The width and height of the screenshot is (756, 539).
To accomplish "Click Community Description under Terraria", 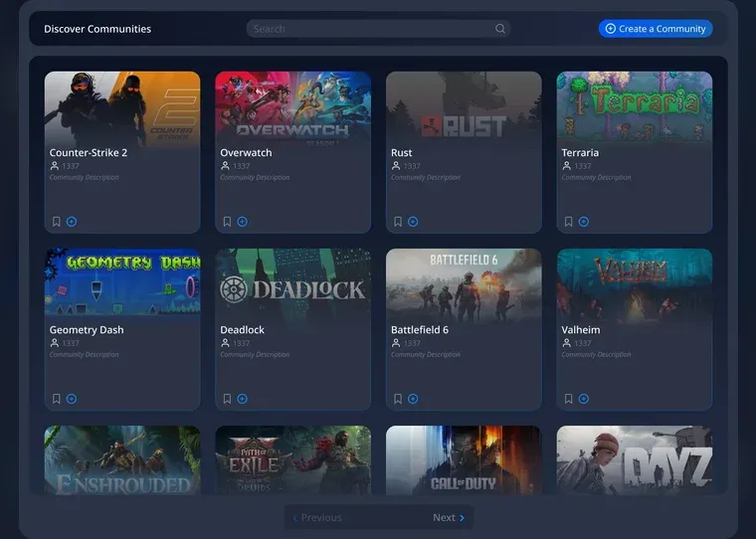I will point(596,177).
